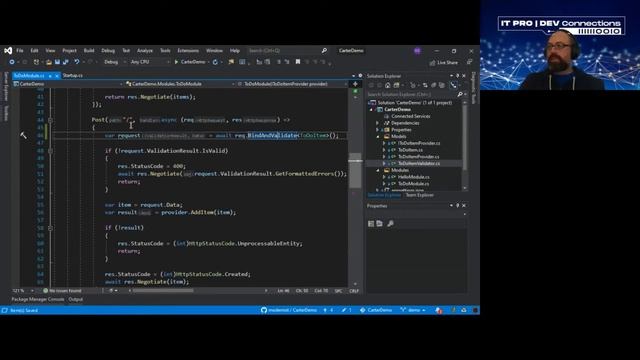Click the Alphabetical sort icon in Properties panel
This screenshot has width=640, height=360.
[380, 224]
